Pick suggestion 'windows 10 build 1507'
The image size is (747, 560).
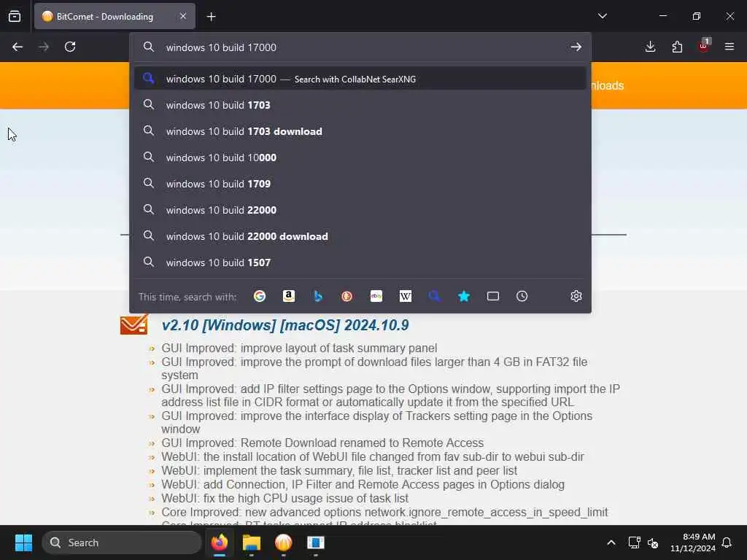coord(360,262)
